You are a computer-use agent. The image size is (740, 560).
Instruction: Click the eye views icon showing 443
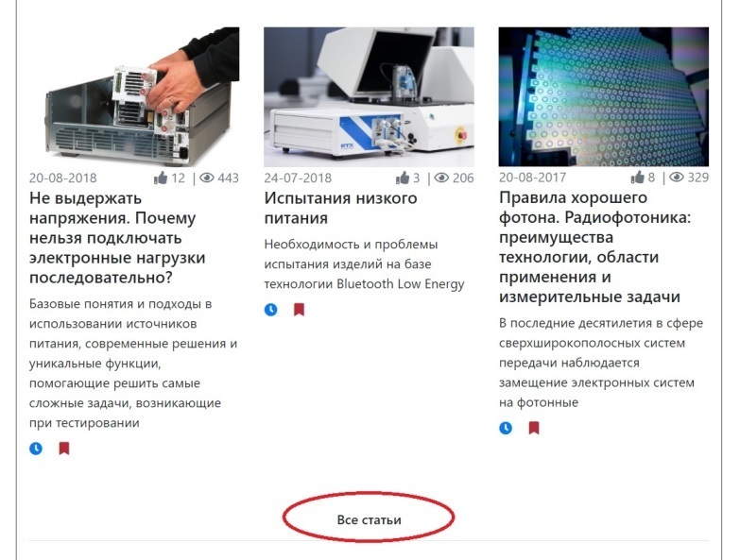(x=207, y=178)
